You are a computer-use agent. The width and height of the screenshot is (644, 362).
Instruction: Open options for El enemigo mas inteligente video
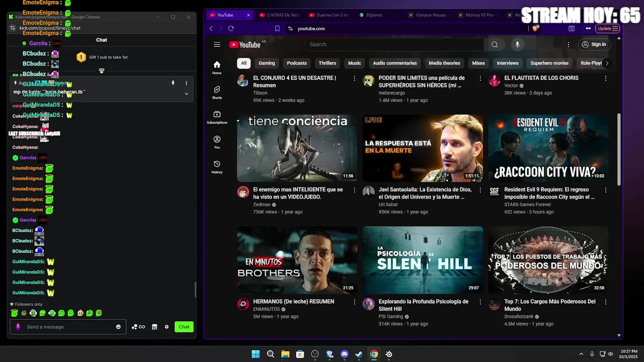(x=354, y=190)
